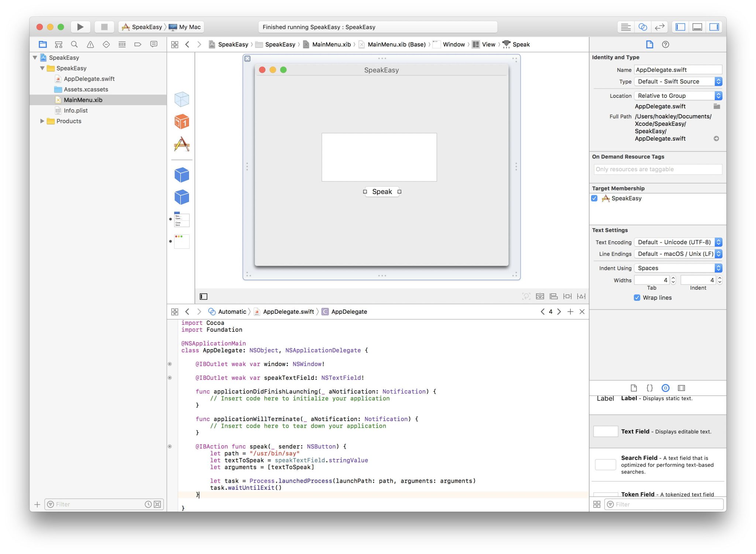Viewport: 756px width, 554px height.
Task: Click the Stop button in toolbar
Action: [104, 27]
